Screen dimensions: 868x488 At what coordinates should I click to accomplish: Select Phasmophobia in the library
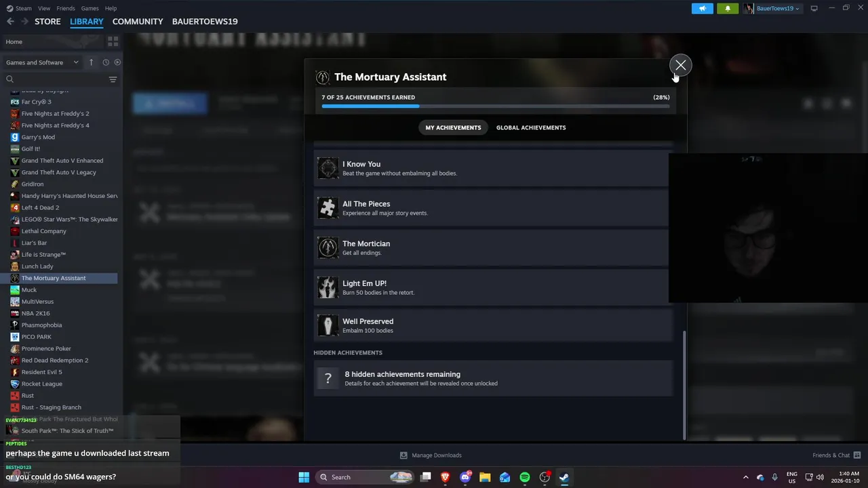click(36, 325)
